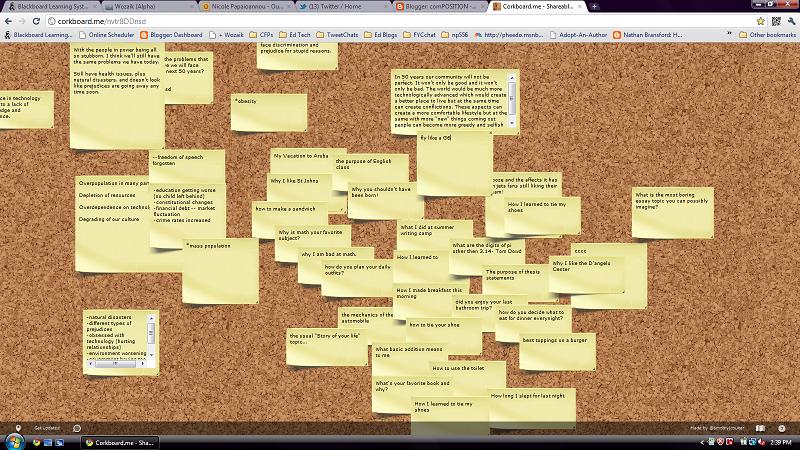
Task: Click 'My Vacation to Aruba' note
Action: coord(308,161)
